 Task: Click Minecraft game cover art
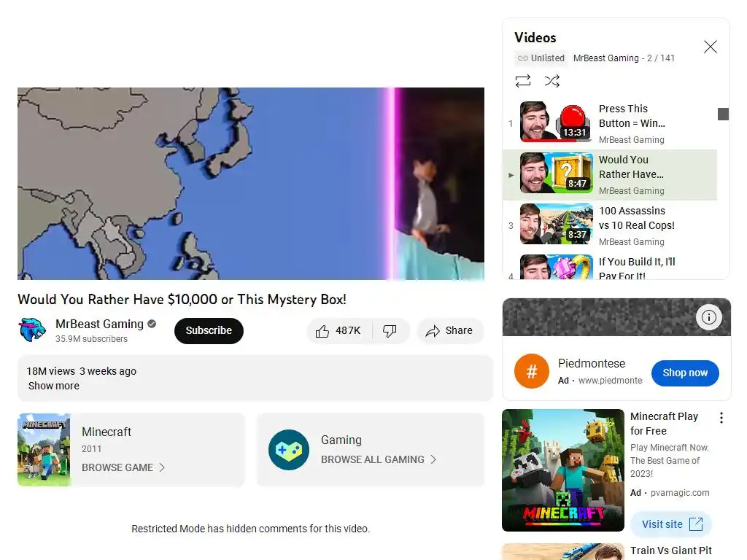click(44, 450)
